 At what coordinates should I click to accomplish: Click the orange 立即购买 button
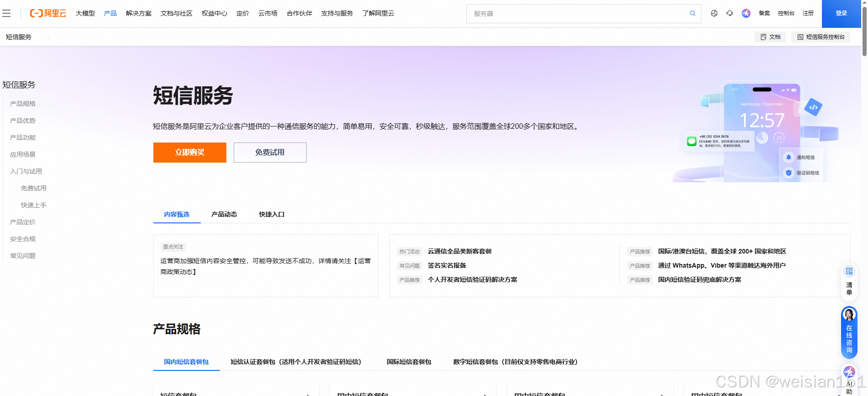(190, 153)
